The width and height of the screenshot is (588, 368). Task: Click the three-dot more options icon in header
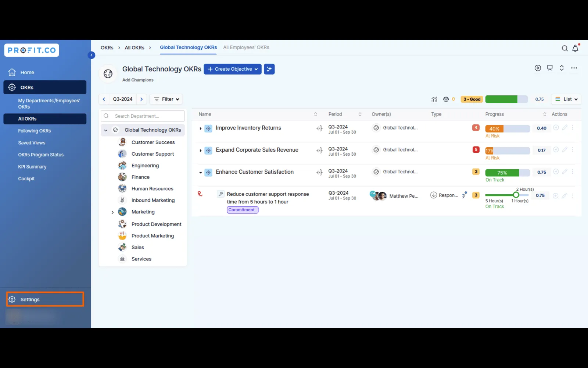pyautogui.click(x=574, y=68)
